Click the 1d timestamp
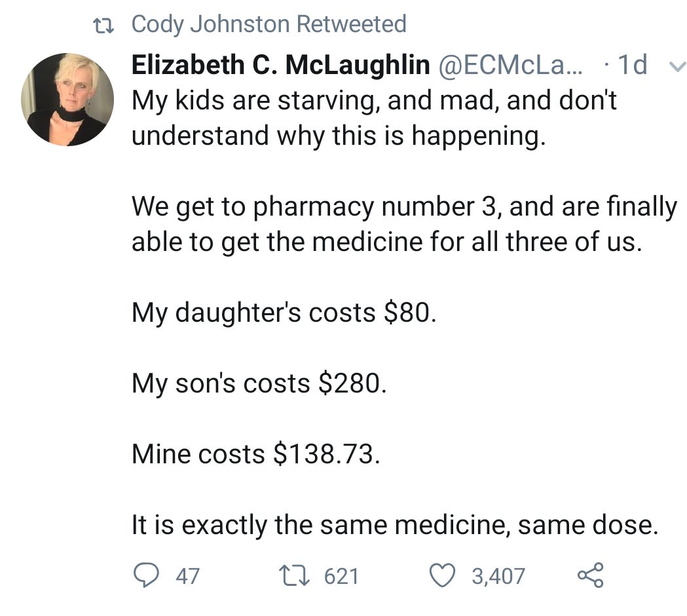The image size is (687, 616). click(x=632, y=65)
